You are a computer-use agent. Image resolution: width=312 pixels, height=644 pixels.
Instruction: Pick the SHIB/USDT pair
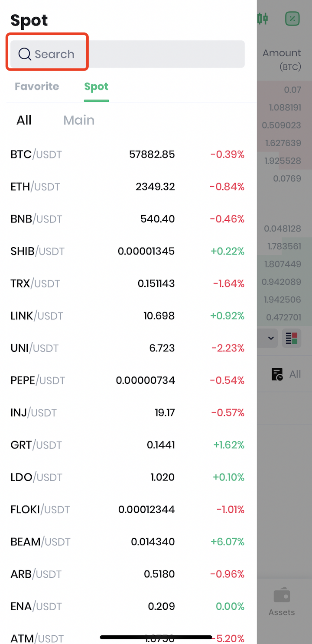pos(127,251)
